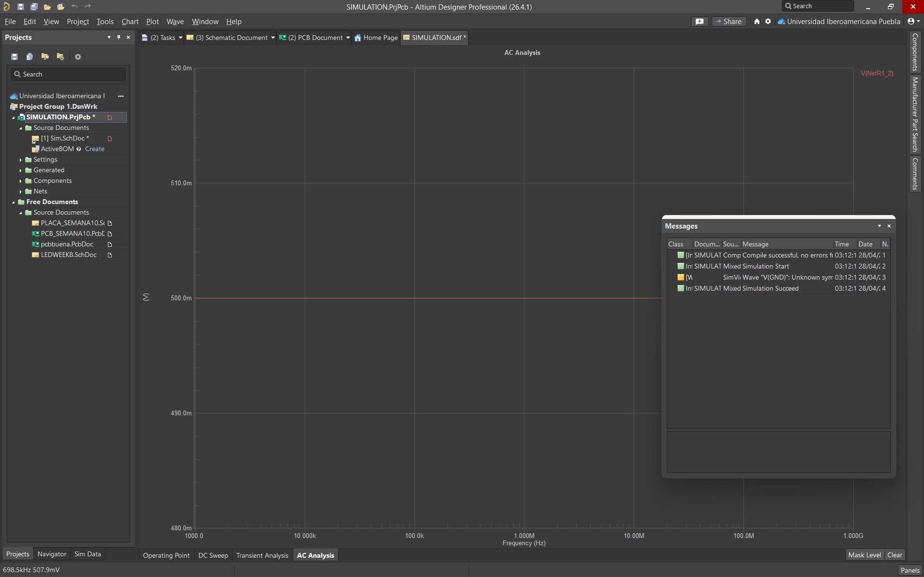
Task: Expand the Settings folder in the project tree
Action: click(21, 160)
